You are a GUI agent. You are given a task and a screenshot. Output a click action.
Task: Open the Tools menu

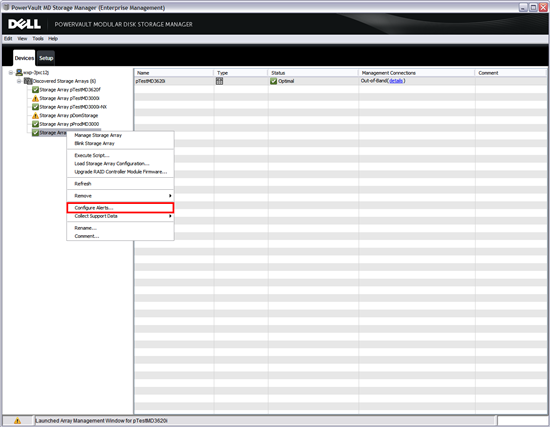pyautogui.click(x=38, y=39)
